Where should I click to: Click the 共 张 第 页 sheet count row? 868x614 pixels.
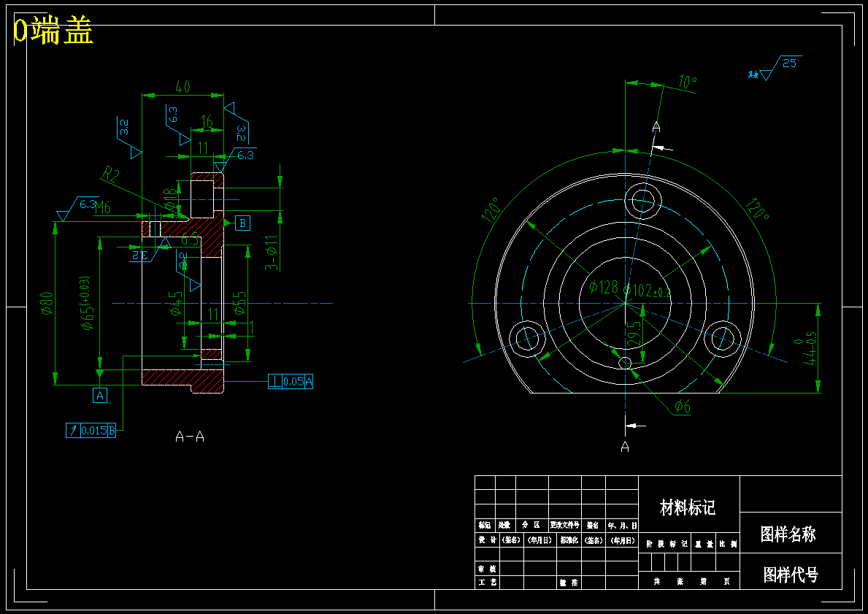[689, 581]
